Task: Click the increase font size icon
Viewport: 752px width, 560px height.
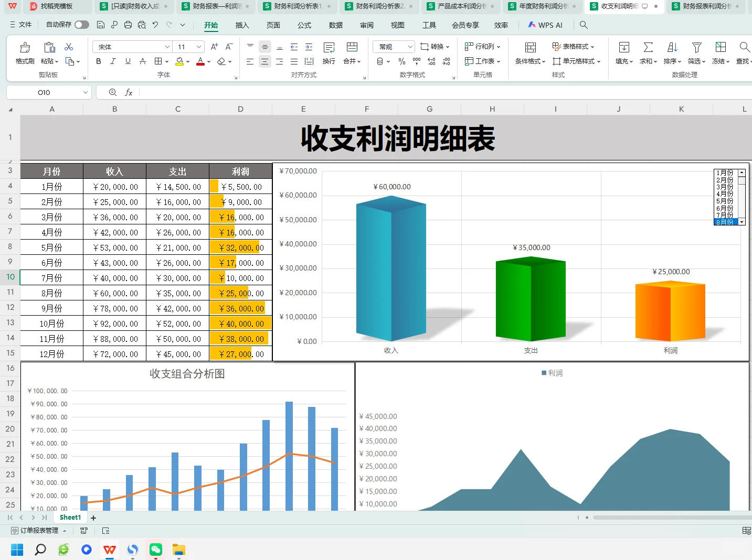Action: coord(214,47)
